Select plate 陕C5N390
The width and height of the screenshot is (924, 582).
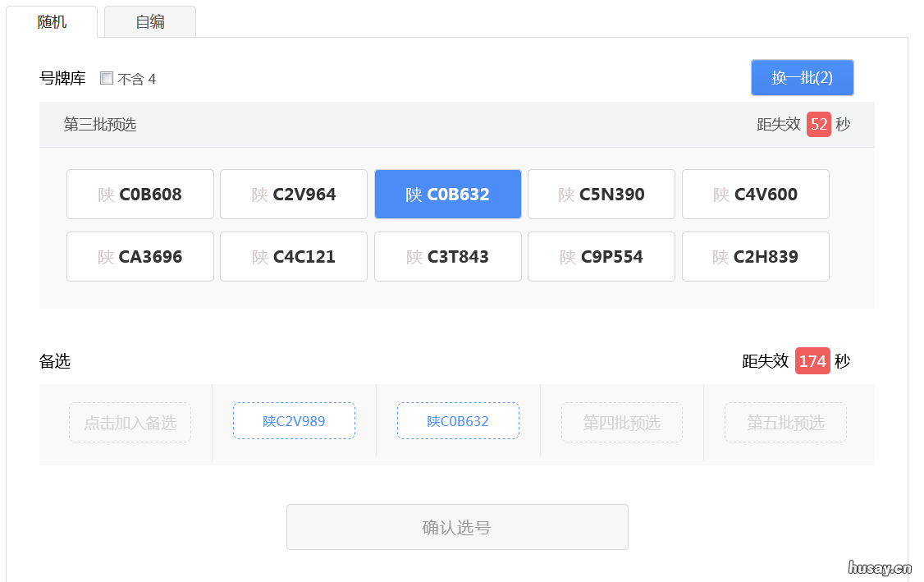(601, 194)
